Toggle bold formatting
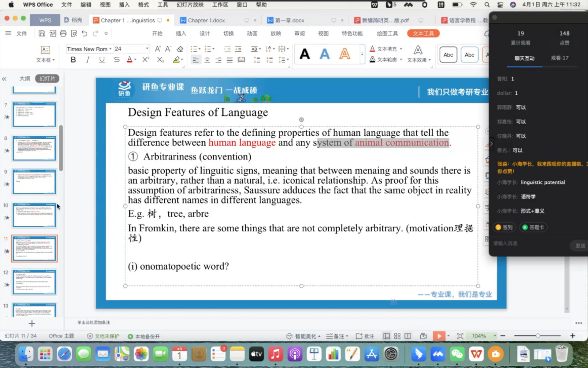Screen dimensions: 588x368 (x=73, y=60)
